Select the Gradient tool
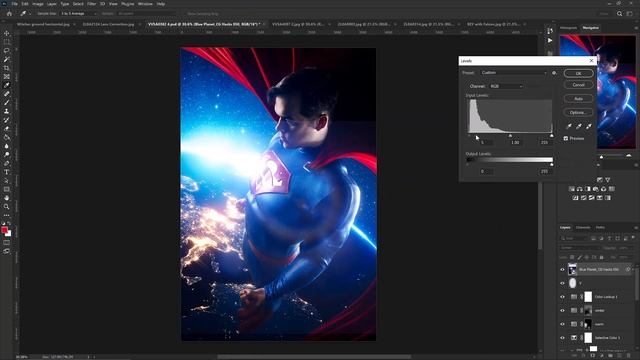The height and width of the screenshot is (360, 640). tap(7, 137)
